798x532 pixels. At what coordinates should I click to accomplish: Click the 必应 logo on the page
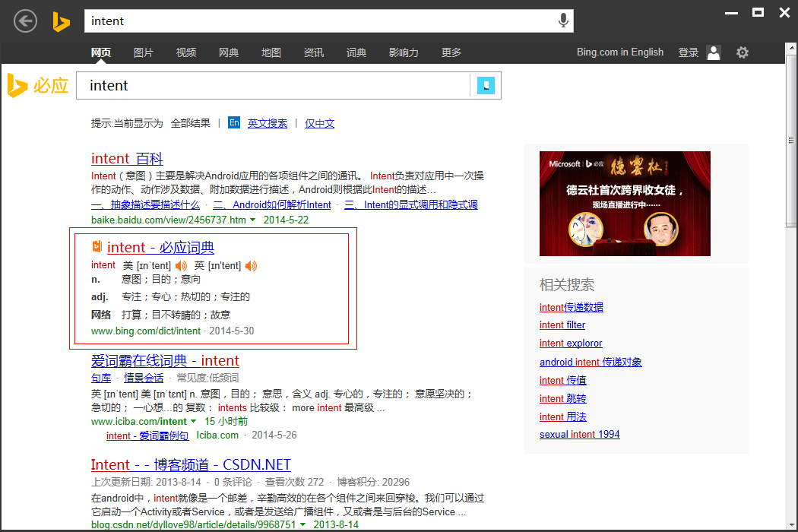pos(38,86)
